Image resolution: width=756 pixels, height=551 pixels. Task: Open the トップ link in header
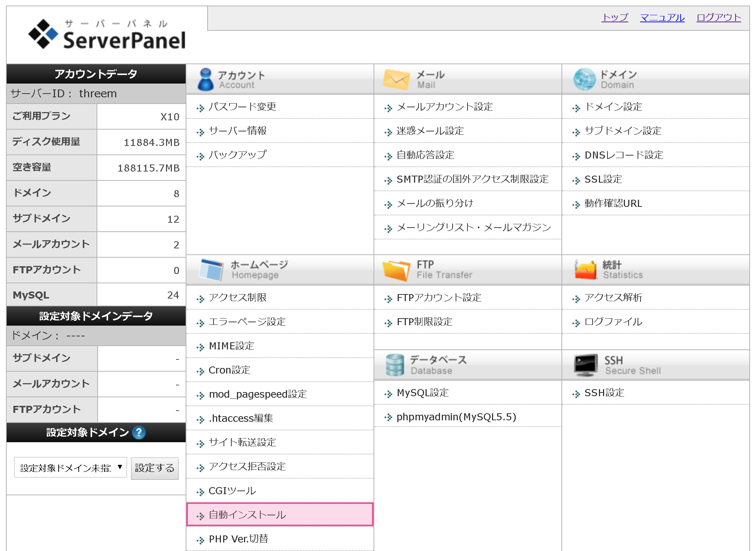(x=615, y=17)
